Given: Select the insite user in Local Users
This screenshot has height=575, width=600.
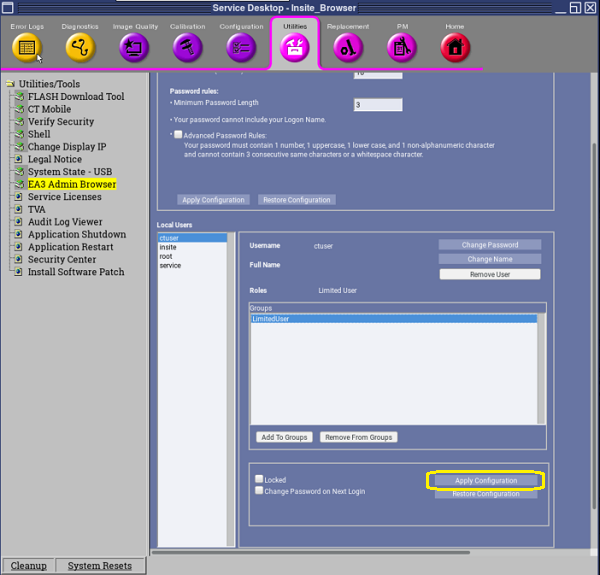Looking at the screenshot, I should (168, 247).
